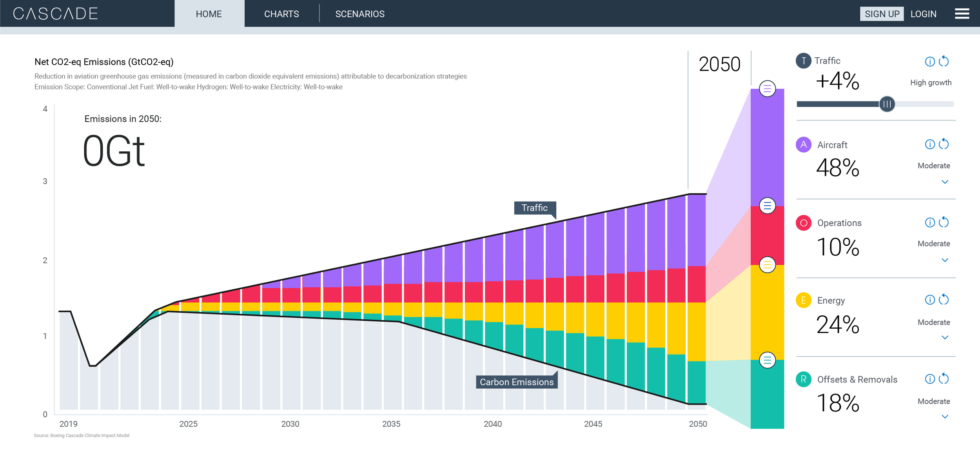Open Traffic info icon

(x=929, y=62)
